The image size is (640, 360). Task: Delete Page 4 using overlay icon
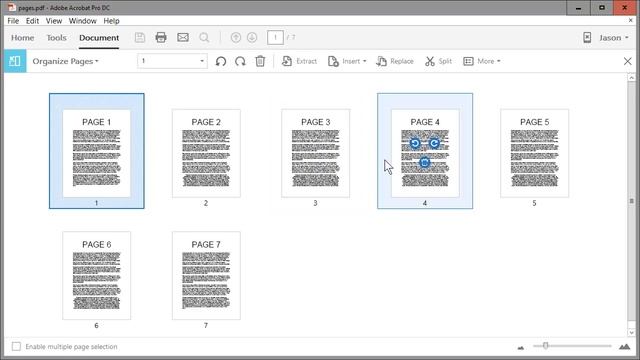click(x=424, y=162)
